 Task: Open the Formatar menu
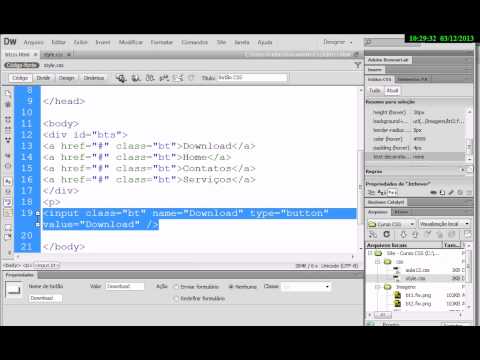[x=162, y=42]
